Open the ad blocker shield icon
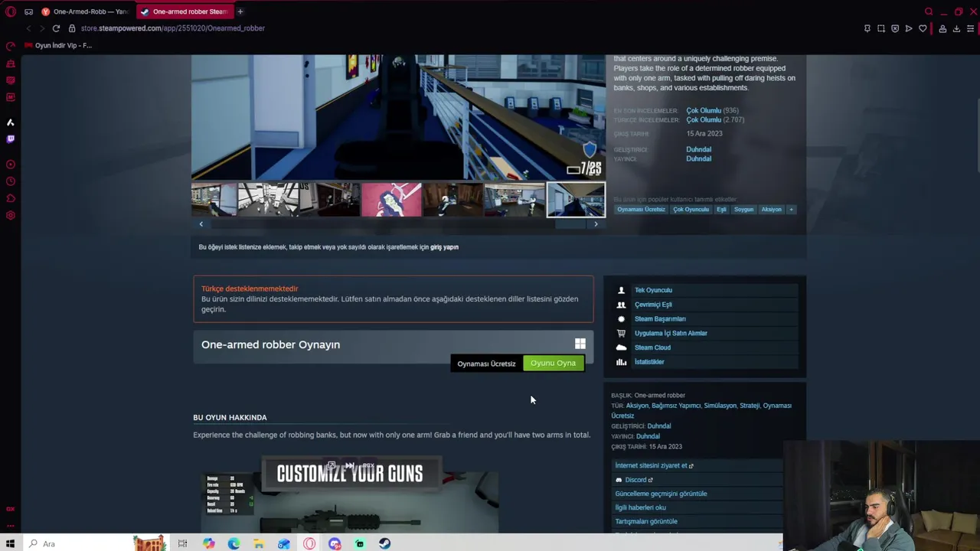Screen dimensions: 980x551 click(x=894, y=28)
